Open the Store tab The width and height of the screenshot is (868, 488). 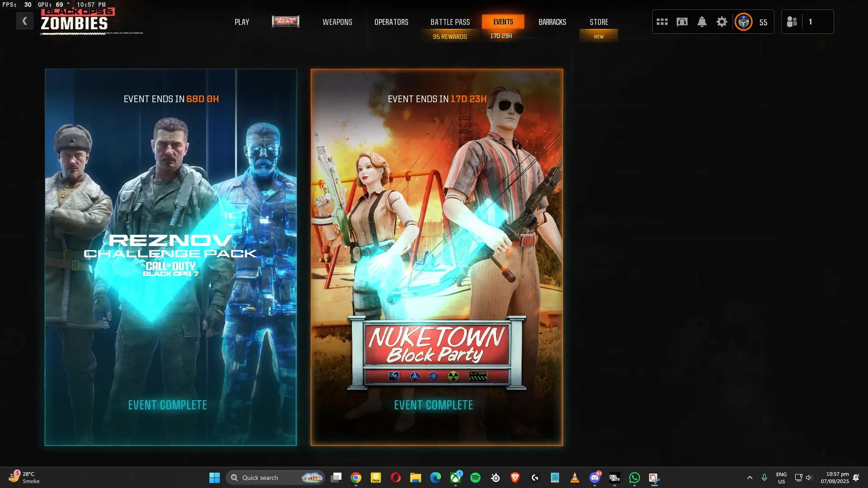coord(598,22)
